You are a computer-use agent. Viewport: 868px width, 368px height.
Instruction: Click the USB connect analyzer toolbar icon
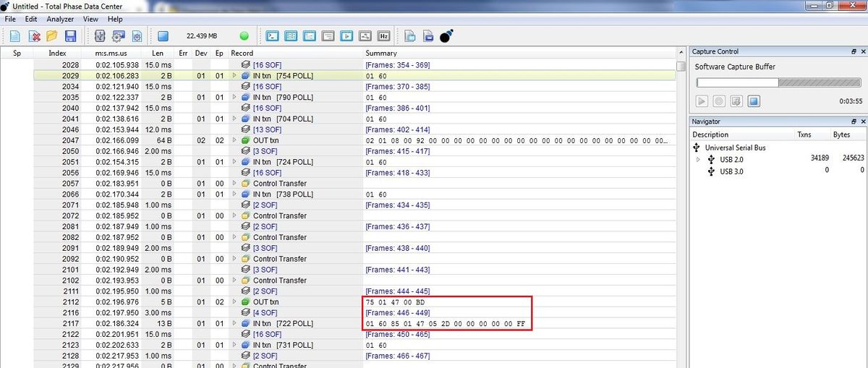tap(101, 35)
